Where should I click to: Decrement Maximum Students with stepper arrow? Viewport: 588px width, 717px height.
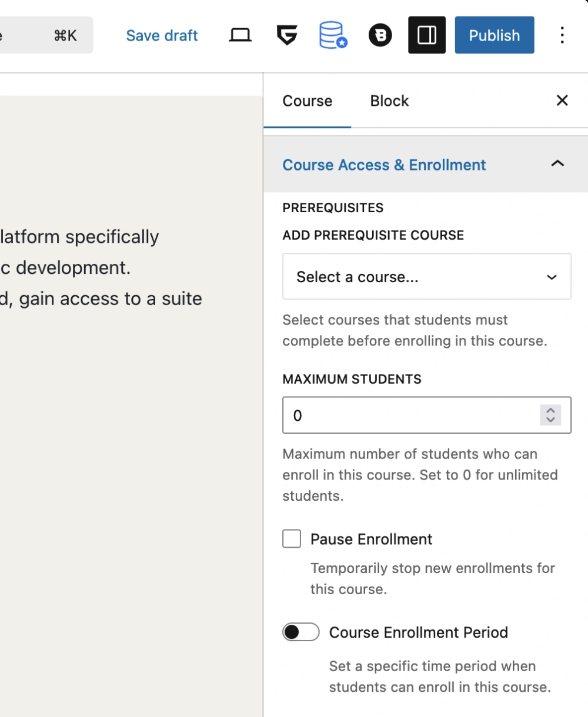[x=551, y=419]
